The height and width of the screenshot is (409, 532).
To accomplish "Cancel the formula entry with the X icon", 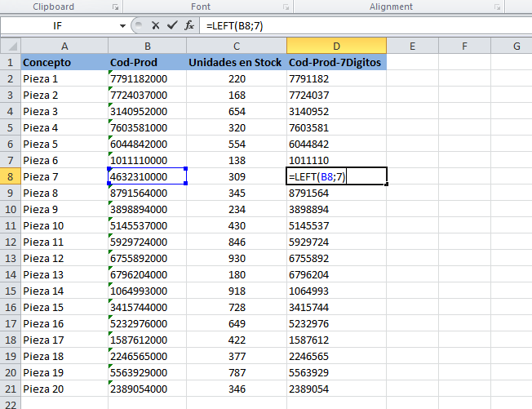I will point(156,25).
